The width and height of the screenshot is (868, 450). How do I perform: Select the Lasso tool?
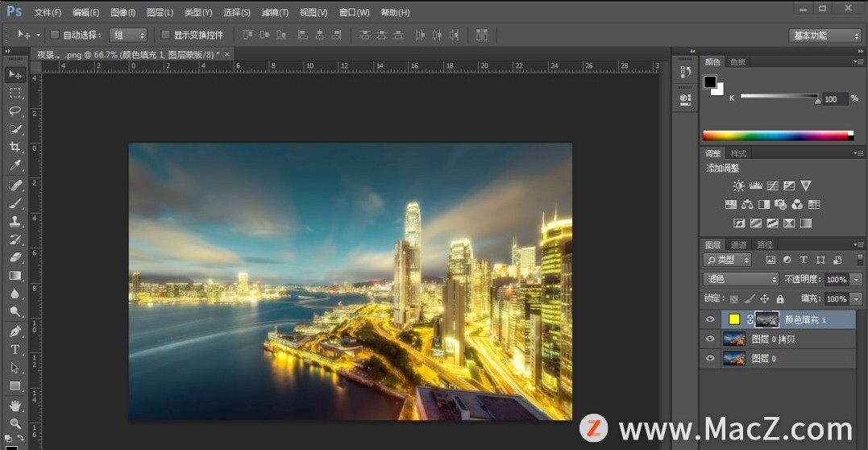click(x=15, y=110)
